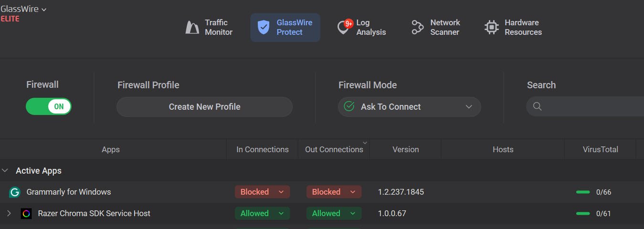Click the Grammarly for Windows app icon
This screenshot has width=644, height=229.
[15, 192]
